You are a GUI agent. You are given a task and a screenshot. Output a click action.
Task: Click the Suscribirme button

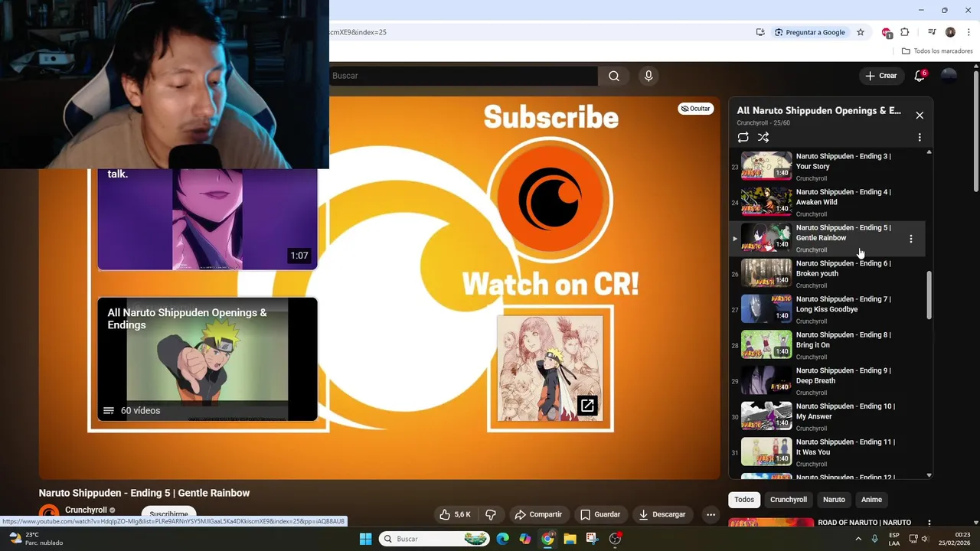click(168, 514)
